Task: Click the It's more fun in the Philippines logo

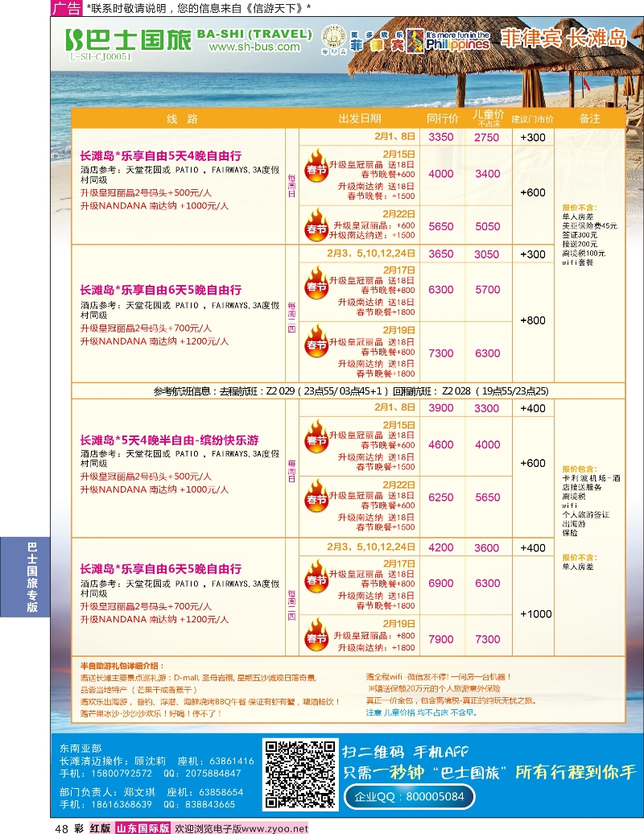Action: pos(448,41)
